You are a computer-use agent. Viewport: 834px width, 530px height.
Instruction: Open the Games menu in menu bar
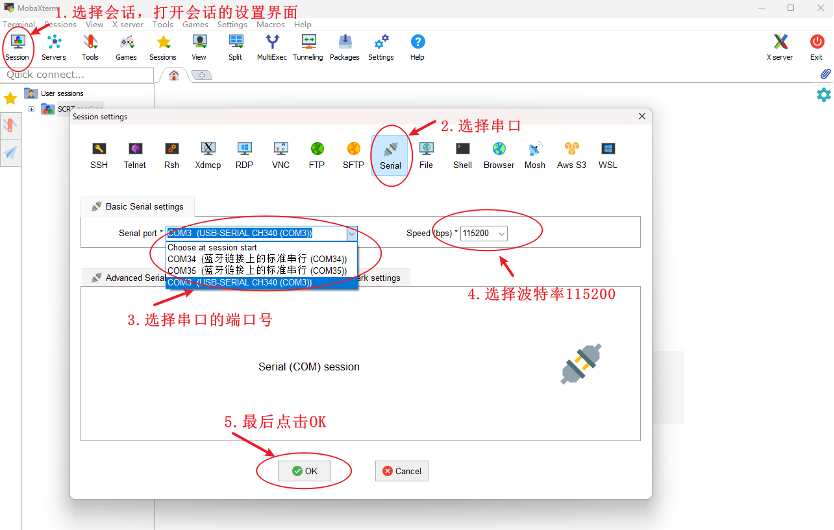tap(195, 24)
